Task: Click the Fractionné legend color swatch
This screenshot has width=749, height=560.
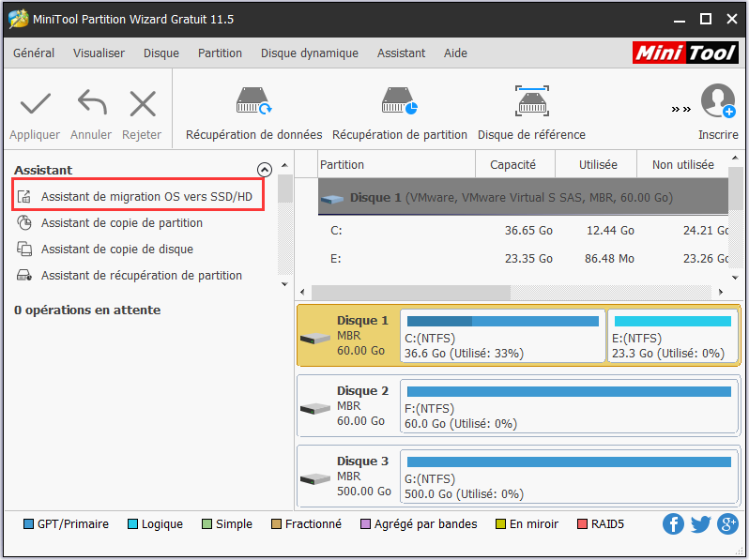Action: click(276, 524)
